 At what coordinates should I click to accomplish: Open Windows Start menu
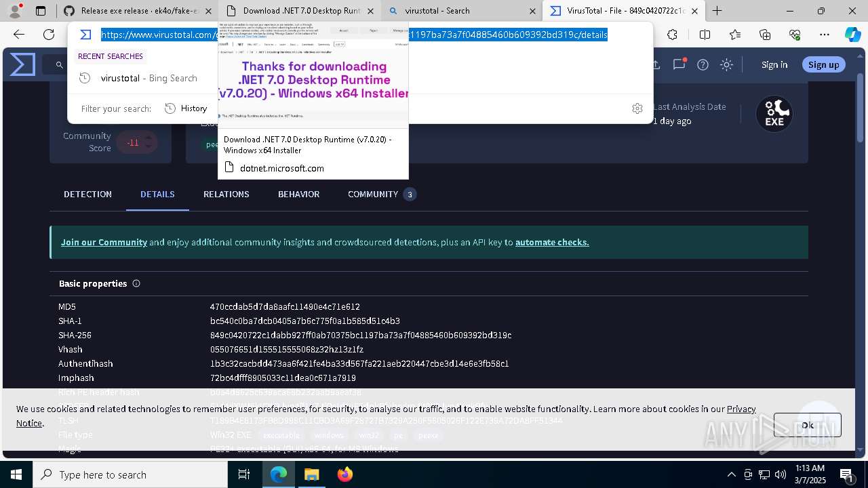pos(16,474)
